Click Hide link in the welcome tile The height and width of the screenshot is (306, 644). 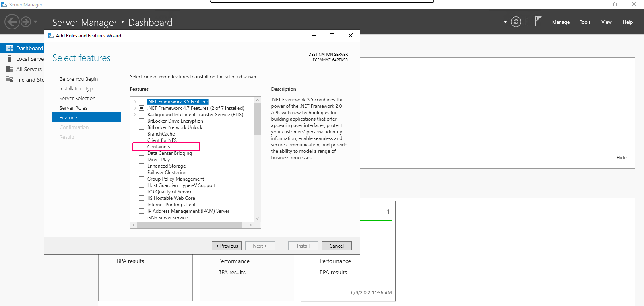pos(621,158)
